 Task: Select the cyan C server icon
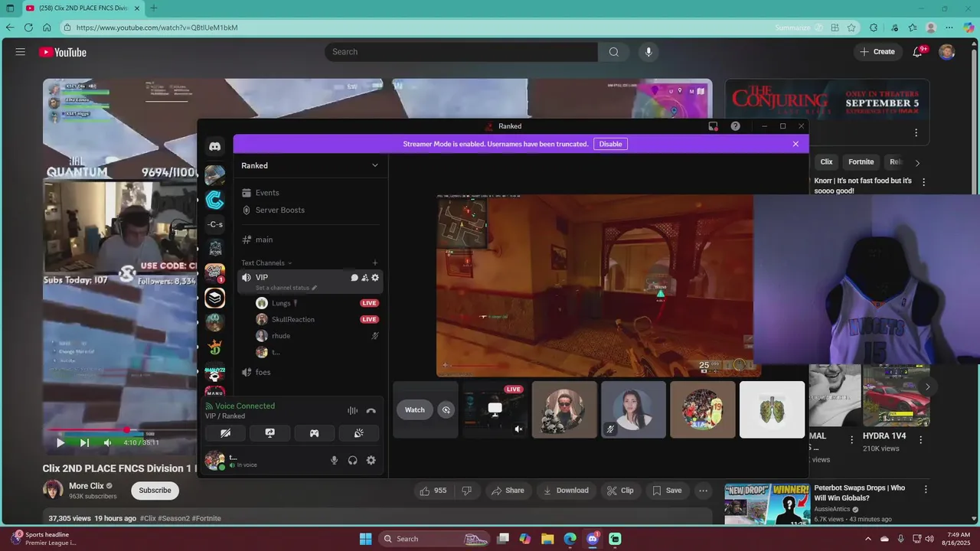tap(215, 201)
